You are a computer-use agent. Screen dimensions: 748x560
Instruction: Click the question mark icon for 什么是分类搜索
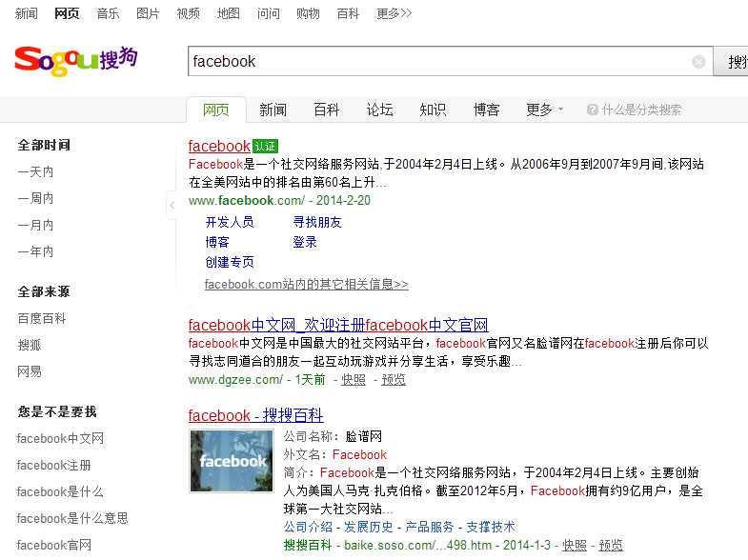pos(592,110)
